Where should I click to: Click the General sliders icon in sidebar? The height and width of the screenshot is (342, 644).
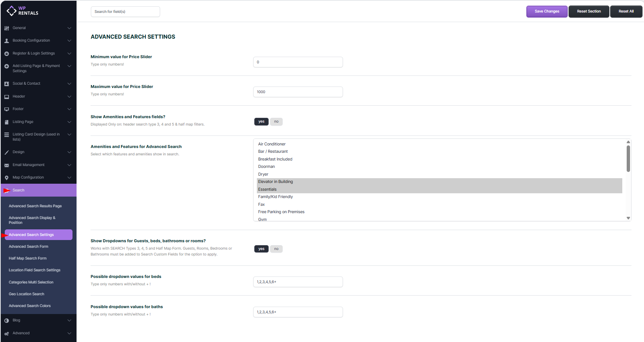click(x=7, y=28)
